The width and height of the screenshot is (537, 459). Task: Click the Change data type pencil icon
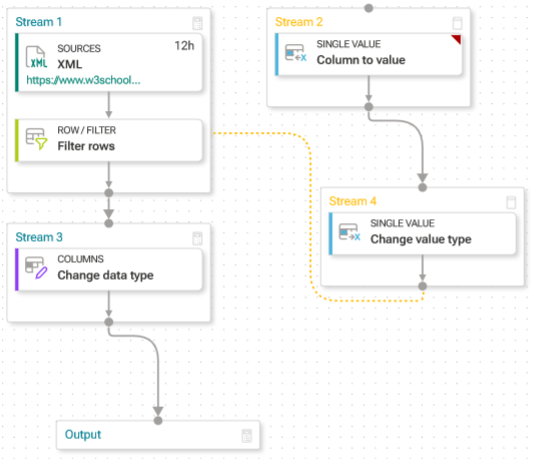pyautogui.click(x=36, y=268)
